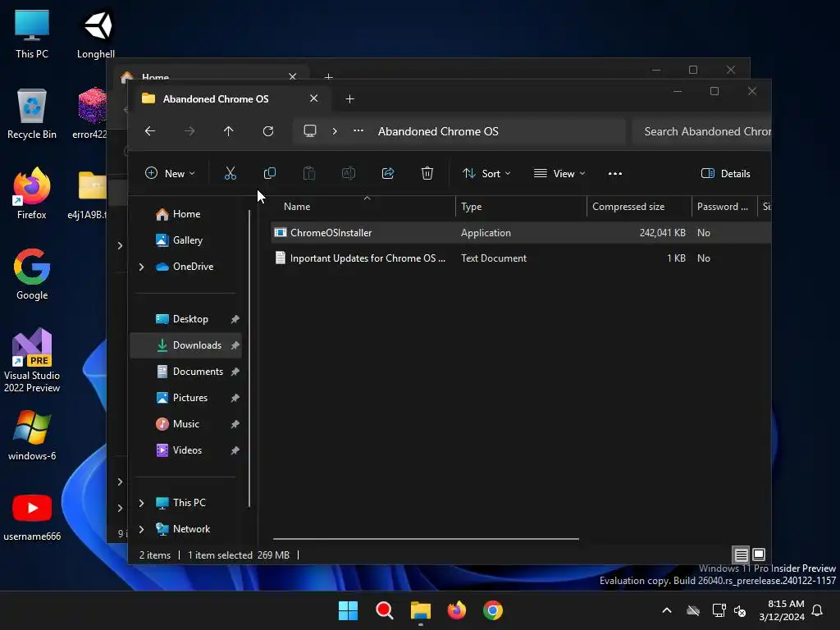Open Music in navigation pane
This screenshot has width=840, height=630.
[186, 424]
